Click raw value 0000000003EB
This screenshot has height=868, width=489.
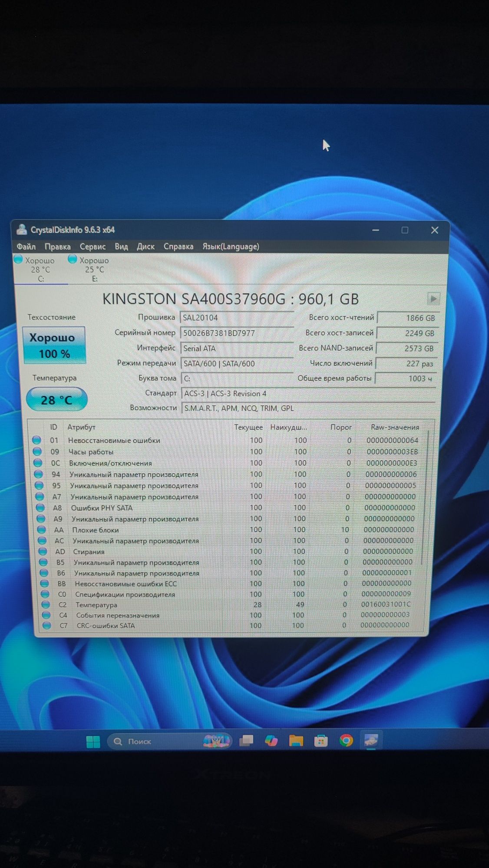(392, 451)
